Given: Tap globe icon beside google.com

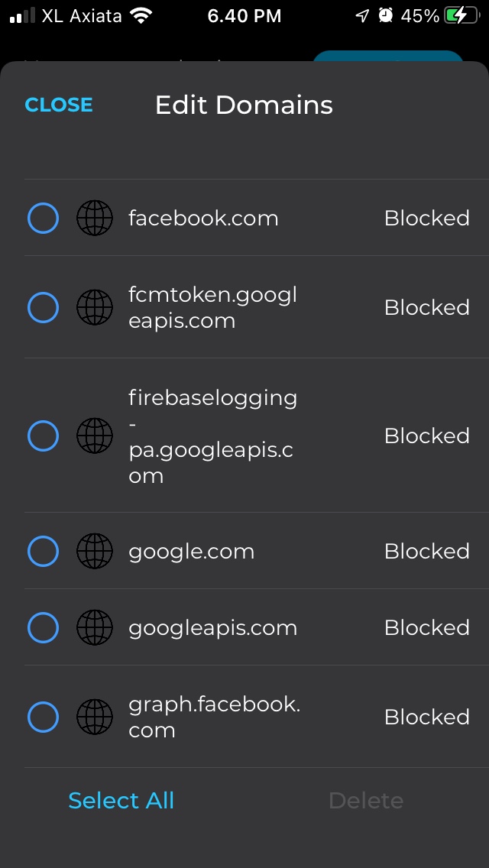Looking at the screenshot, I should point(95,552).
